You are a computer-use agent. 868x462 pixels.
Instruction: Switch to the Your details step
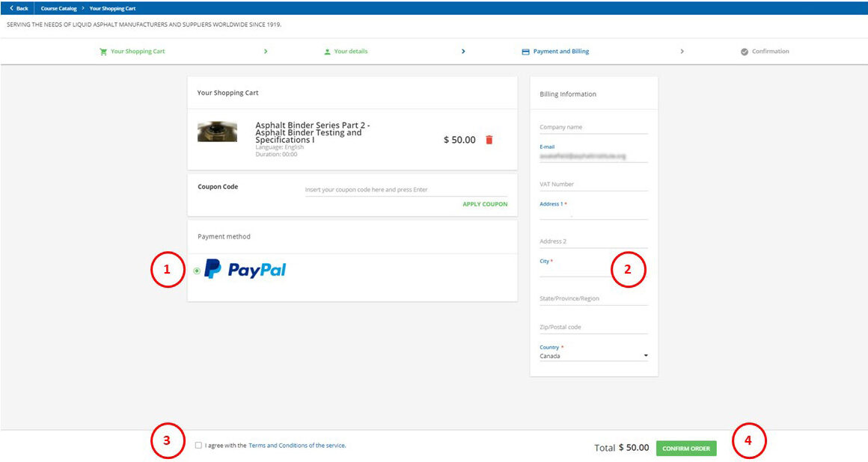tap(350, 52)
